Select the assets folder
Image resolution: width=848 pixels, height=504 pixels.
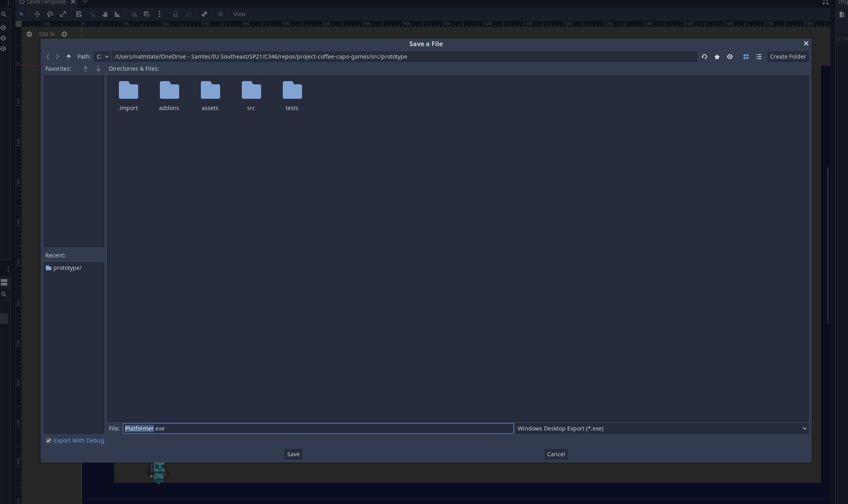(x=210, y=96)
